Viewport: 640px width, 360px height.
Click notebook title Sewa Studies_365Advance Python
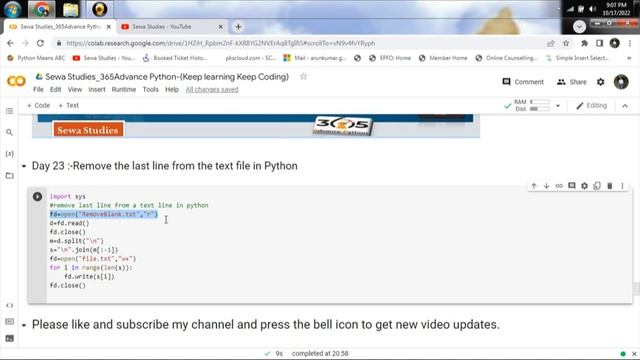(x=167, y=77)
